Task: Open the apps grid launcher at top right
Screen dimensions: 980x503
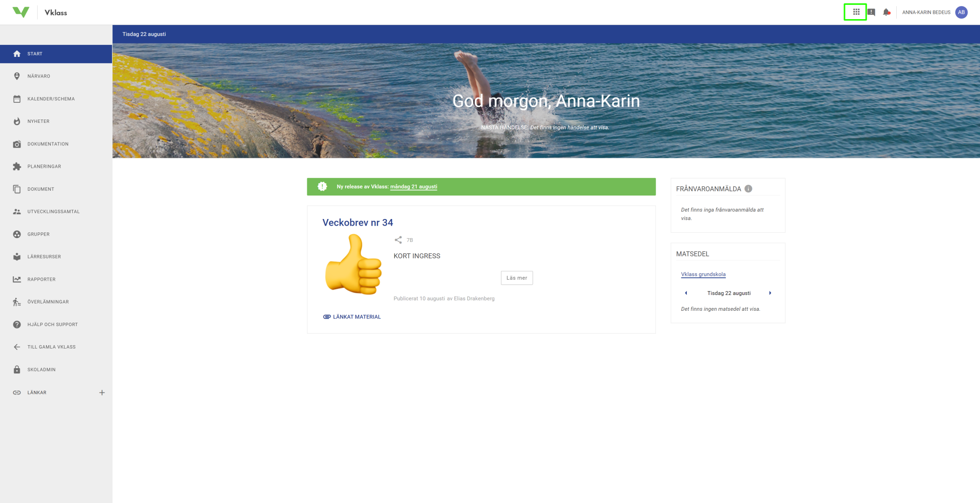Action: [856, 12]
